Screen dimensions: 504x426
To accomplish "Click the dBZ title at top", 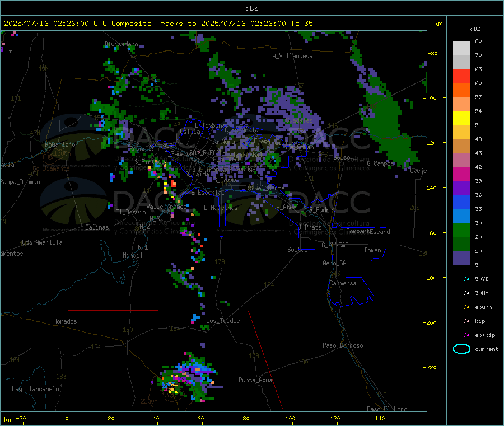I will coord(252,8).
